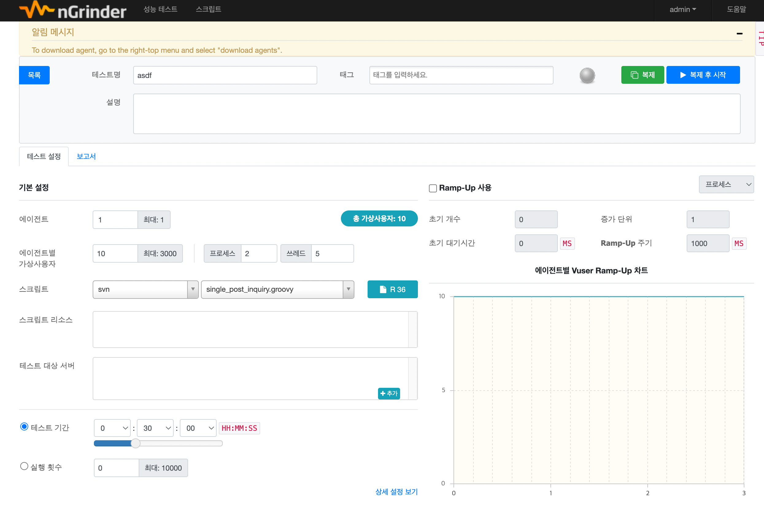The image size is (764, 532).
Task: Open the 프로세스 ramp-up type dropdown
Action: click(726, 184)
